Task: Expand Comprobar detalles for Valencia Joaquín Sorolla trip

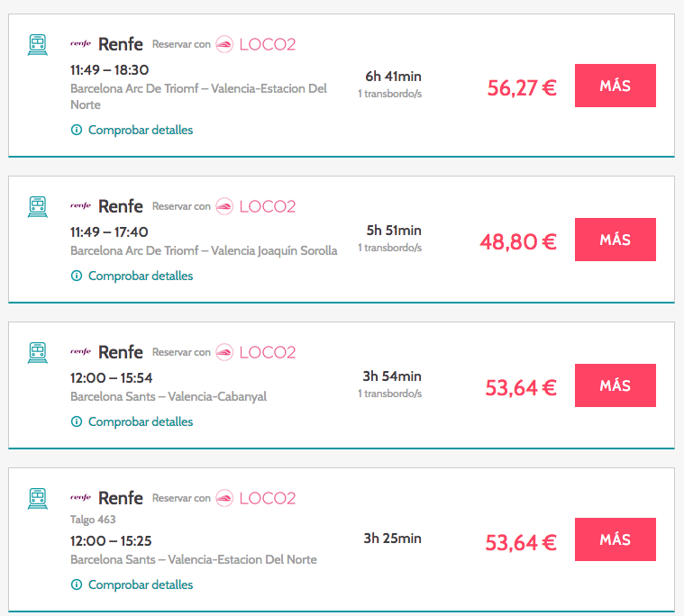Action: [x=140, y=276]
